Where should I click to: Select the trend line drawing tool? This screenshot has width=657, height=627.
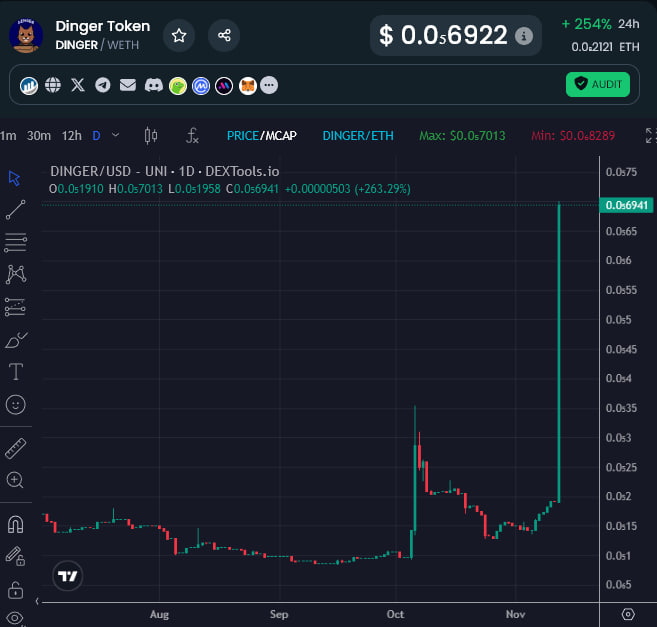[16, 210]
